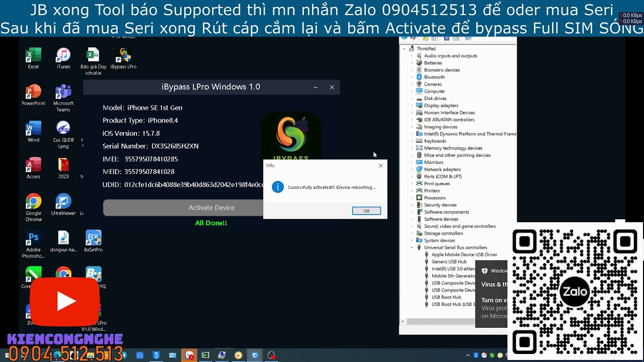The height and width of the screenshot is (362, 644).
Task: Select the Generic USB Hub entry
Action: 449,261
